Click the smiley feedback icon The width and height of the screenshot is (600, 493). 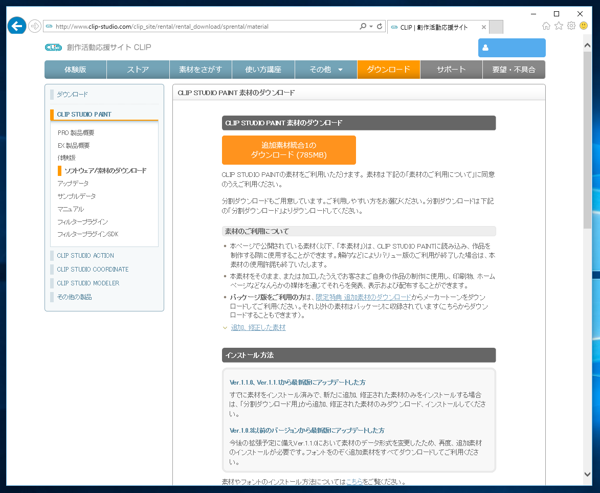coord(583,26)
